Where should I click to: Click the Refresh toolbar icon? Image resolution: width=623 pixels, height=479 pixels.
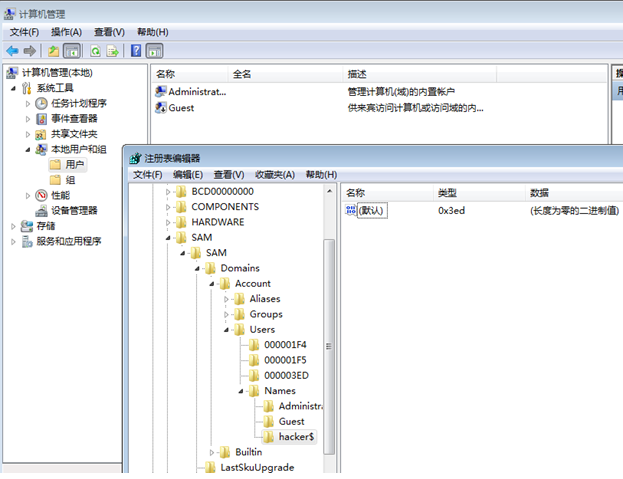point(95,51)
